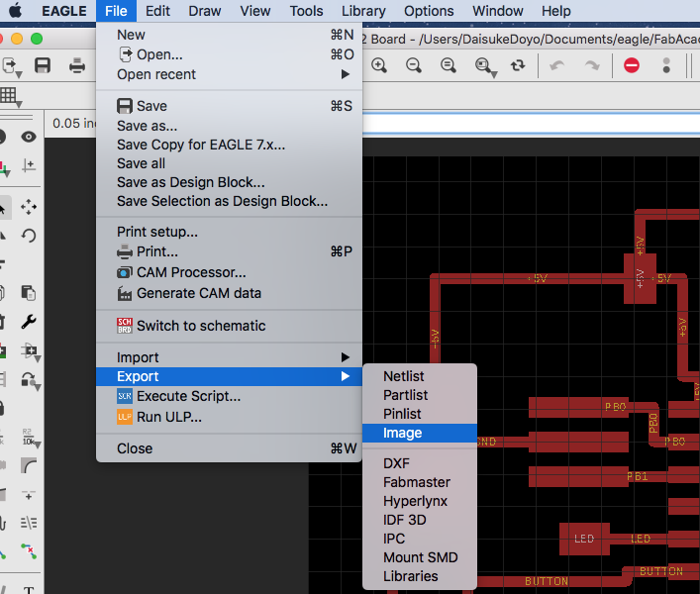
Task: Select the Meander align lines tool
Action: pos(29,523)
